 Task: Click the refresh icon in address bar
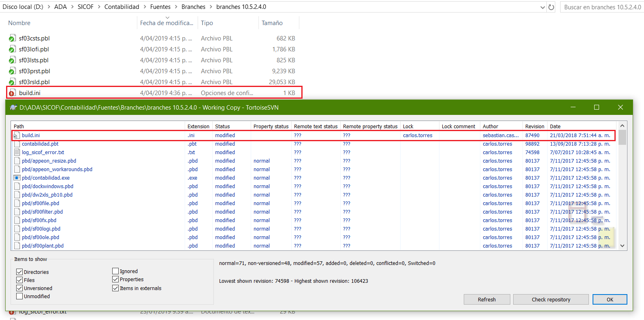pos(551,7)
